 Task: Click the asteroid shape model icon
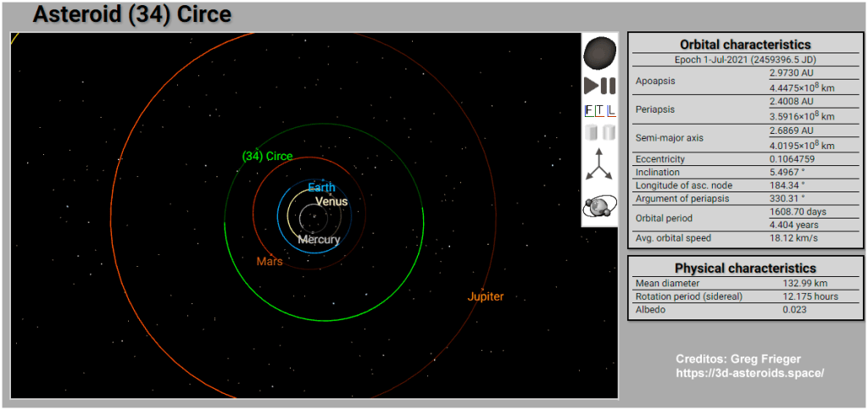(599, 53)
